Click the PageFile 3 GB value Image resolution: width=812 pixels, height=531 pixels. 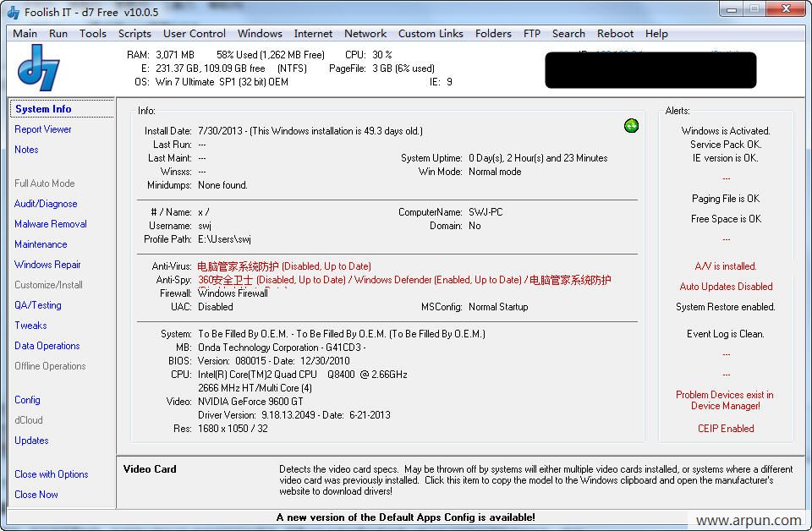pyautogui.click(x=403, y=68)
